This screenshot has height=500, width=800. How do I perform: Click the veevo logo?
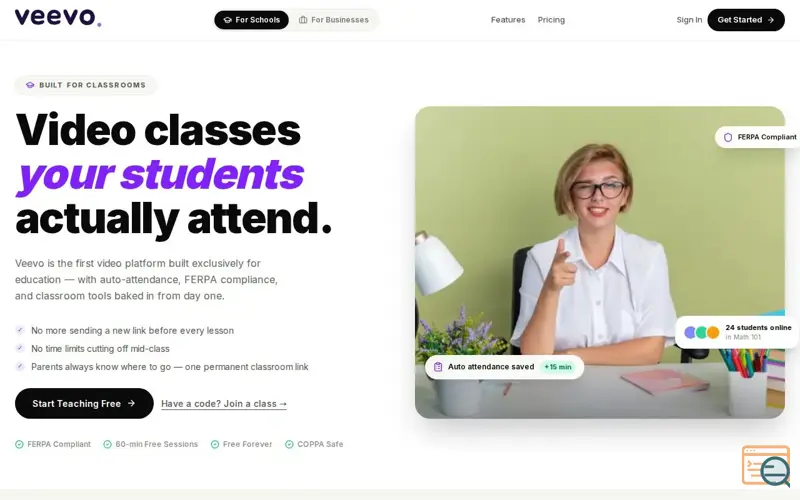[58, 18]
